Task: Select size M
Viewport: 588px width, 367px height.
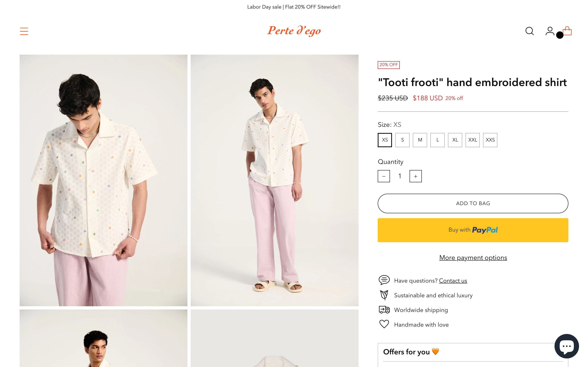Action: point(420,140)
